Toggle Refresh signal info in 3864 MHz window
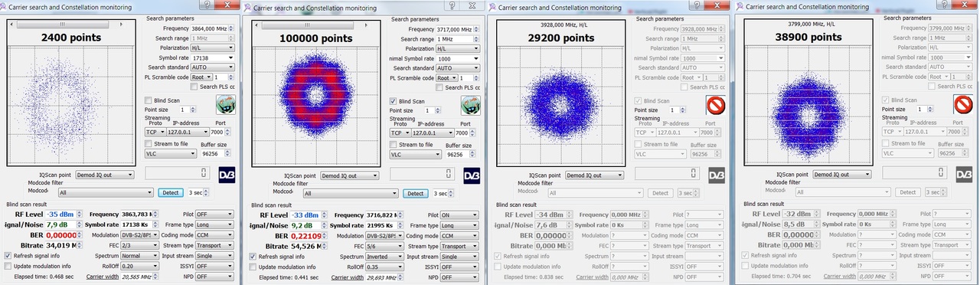The image size is (980, 285). tap(8, 255)
